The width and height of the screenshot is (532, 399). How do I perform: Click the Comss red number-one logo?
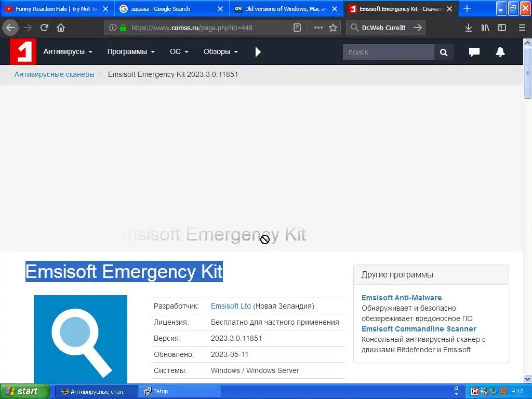tap(23, 51)
